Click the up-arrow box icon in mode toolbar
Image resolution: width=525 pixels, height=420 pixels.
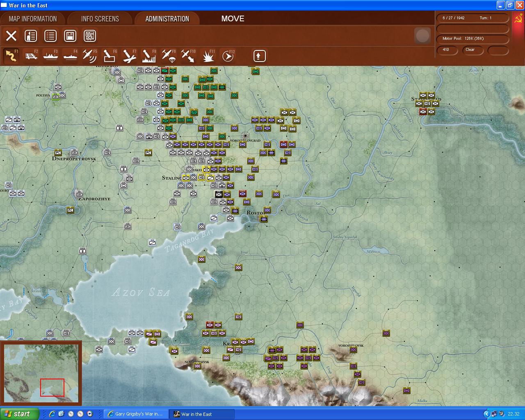click(259, 56)
